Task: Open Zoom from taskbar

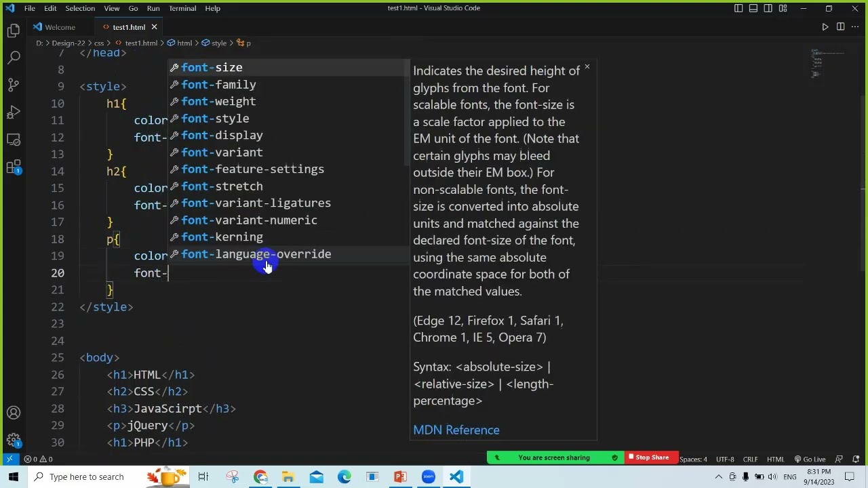Action: (x=428, y=477)
